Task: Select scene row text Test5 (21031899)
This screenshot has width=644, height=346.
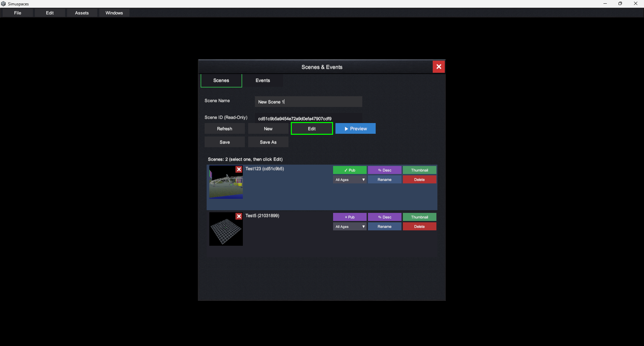Action: coord(262,216)
